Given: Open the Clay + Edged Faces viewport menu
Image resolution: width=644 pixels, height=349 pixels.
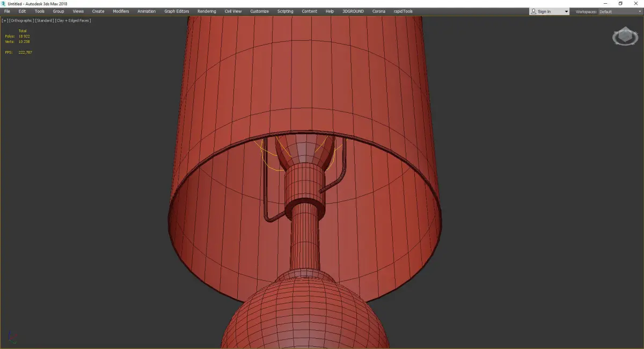Looking at the screenshot, I should point(73,20).
